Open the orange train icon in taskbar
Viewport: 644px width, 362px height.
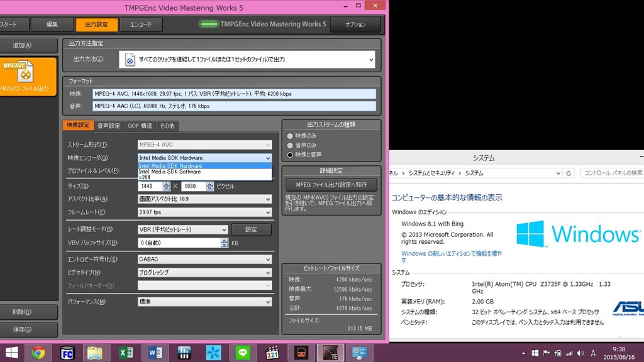click(301, 353)
